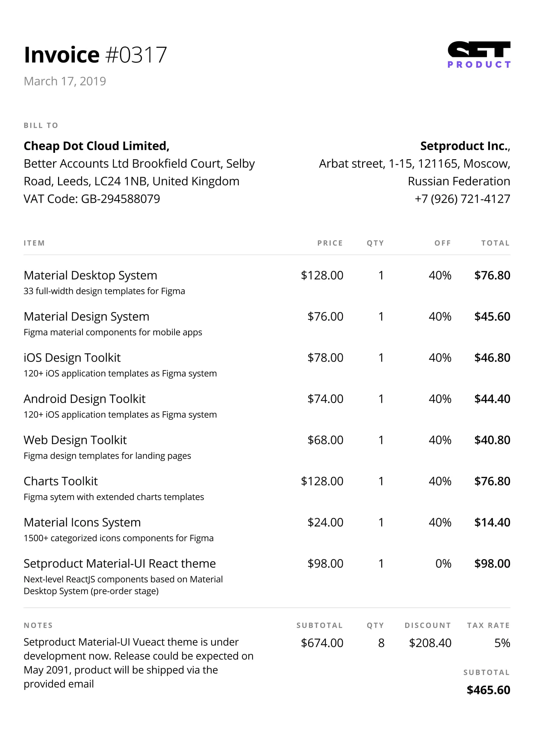
Task: Click the Android Design Toolkit item name
Action: (84, 399)
